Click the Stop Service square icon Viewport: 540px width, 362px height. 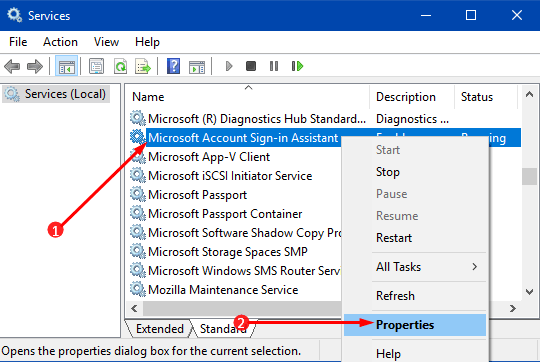click(x=251, y=66)
